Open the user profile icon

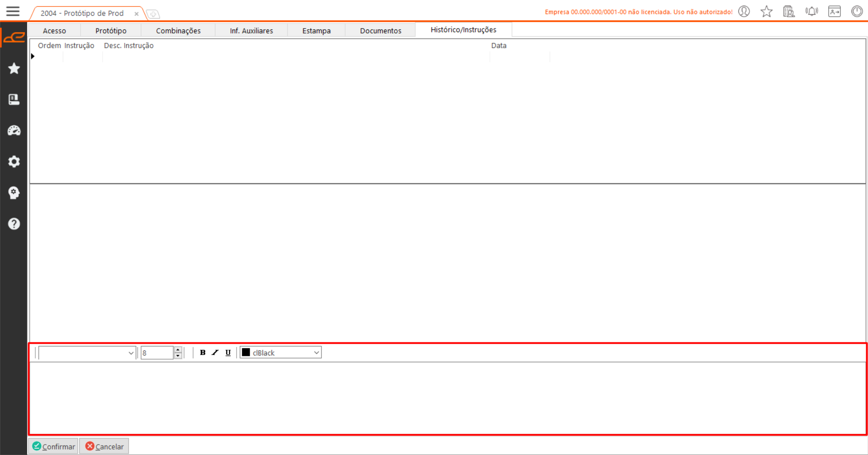coord(744,11)
